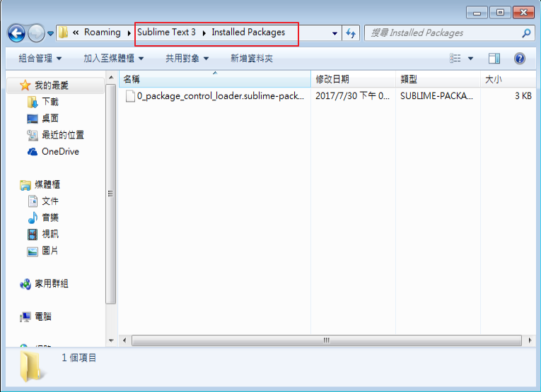Click the 2017/7/30 modified date cell

tap(352, 96)
